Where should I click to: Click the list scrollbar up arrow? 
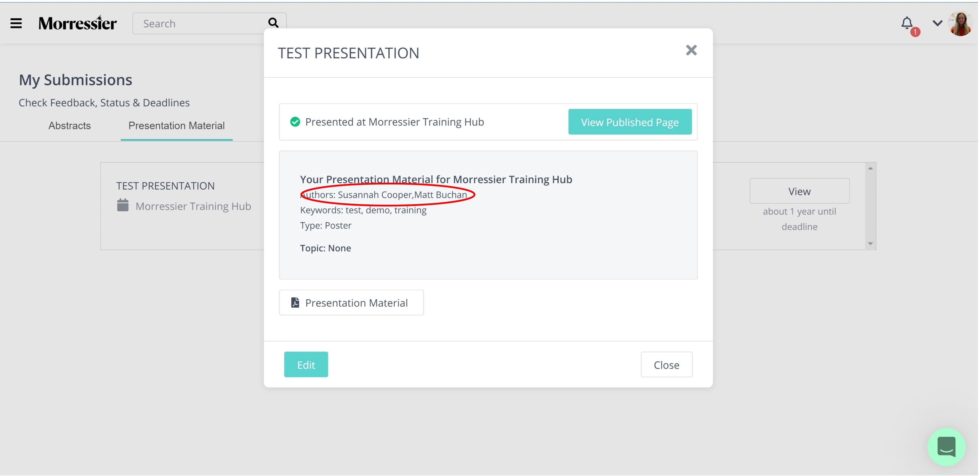(870, 168)
